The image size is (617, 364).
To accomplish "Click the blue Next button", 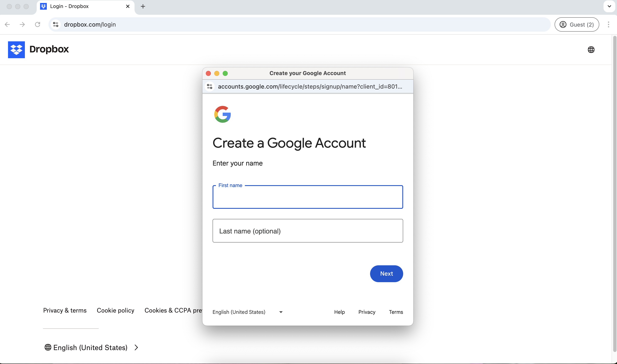I will pos(386,274).
